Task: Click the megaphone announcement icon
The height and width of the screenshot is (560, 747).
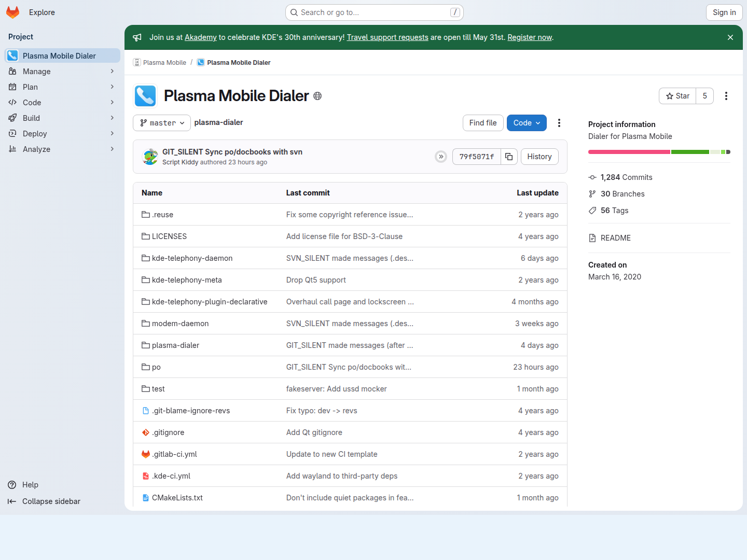Action: [x=137, y=37]
